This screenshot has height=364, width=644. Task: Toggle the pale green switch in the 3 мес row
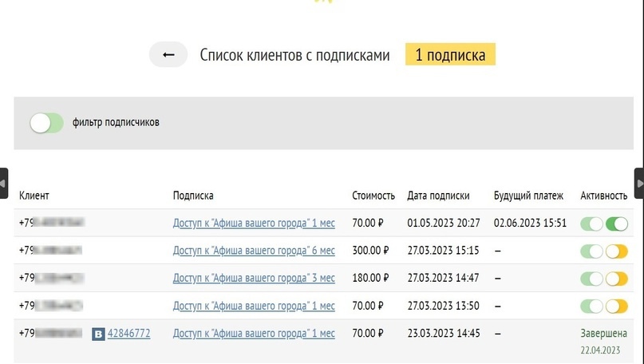click(x=591, y=279)
